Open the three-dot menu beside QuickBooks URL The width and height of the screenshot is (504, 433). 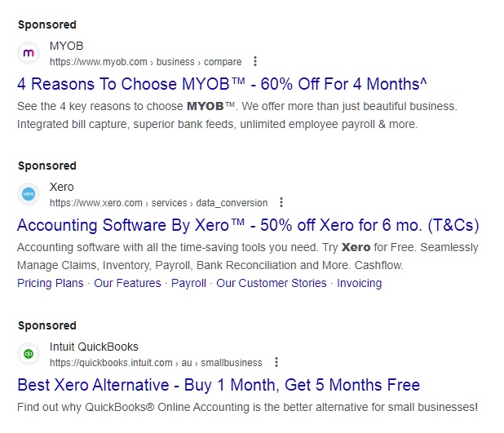(276, 362)
